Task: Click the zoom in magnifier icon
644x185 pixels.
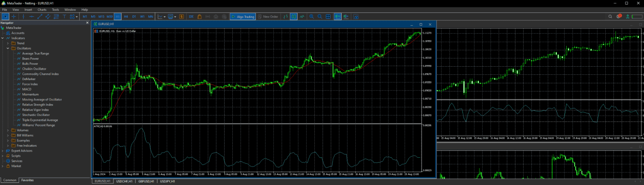Action: [x=312, y=17]
